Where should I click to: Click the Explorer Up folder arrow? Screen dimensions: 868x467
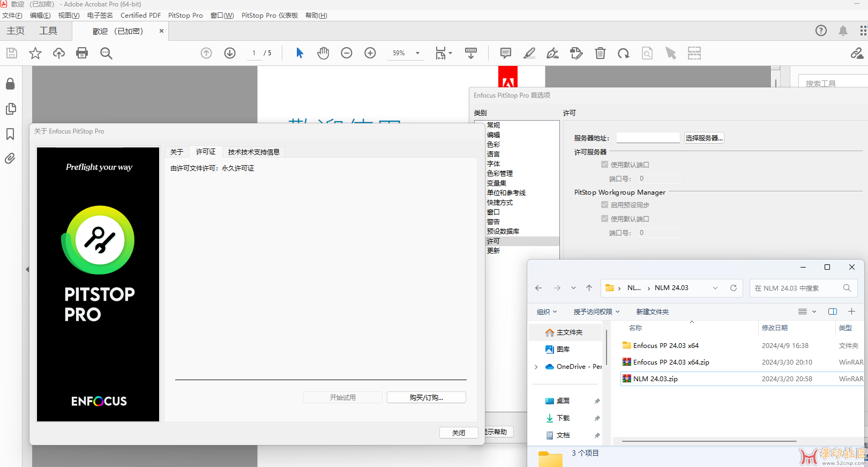[x=589, y=288]
